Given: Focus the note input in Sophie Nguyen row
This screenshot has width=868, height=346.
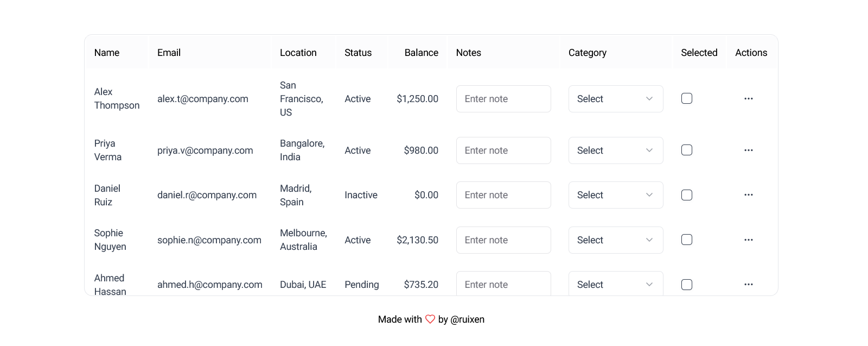Looking at the screenshot, I should click(503, 240).
